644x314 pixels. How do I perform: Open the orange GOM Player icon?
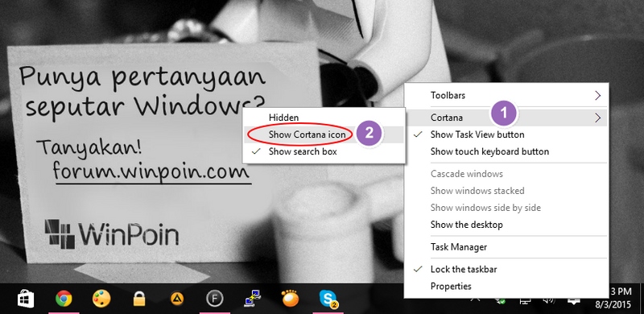tap(291, 299)
